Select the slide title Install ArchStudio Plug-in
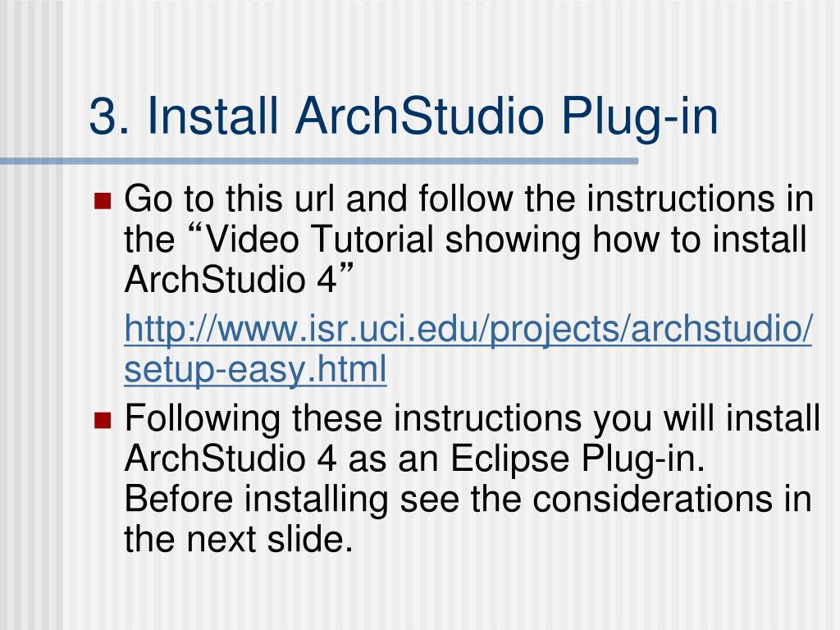 [404, 116]
